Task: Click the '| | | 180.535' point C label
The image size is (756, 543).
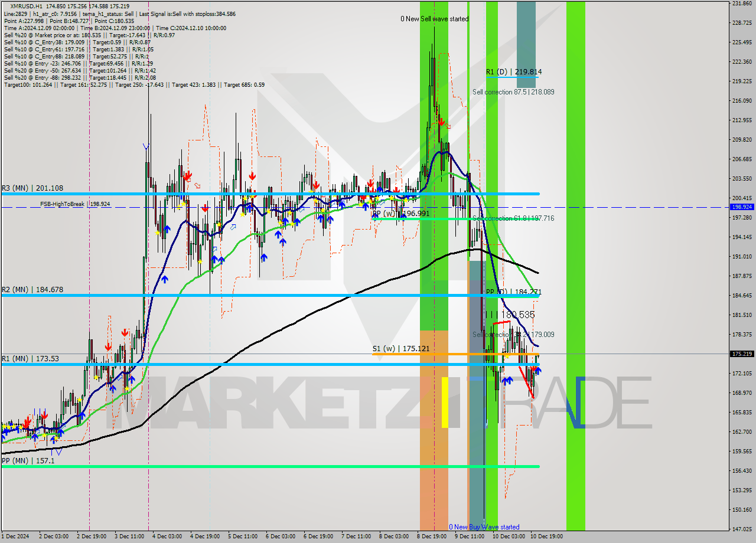Action: point(509,315)
